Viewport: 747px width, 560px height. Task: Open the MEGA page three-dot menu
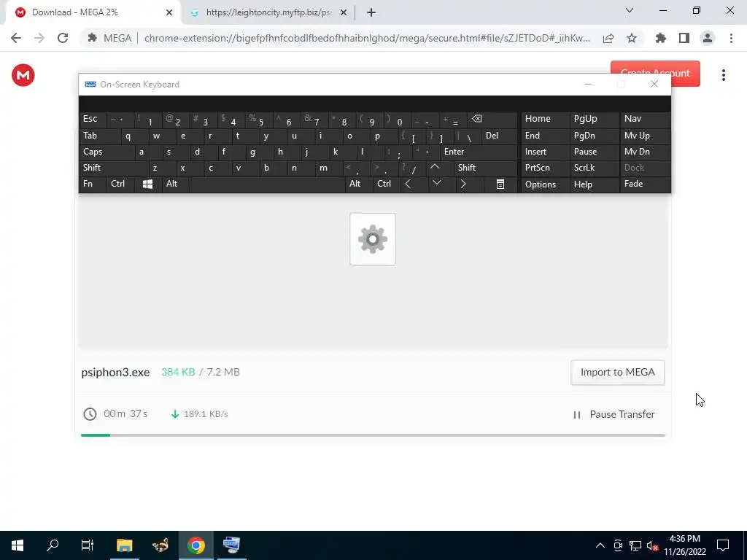tap(723, 75)
